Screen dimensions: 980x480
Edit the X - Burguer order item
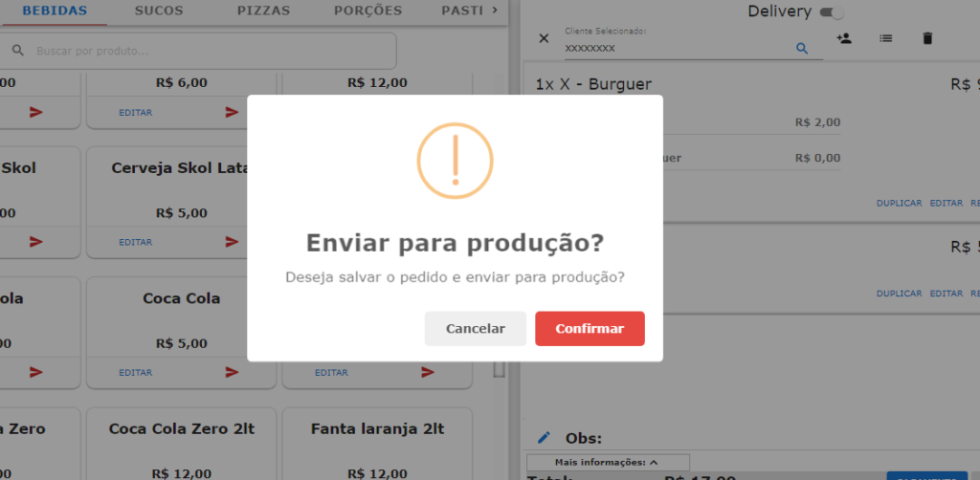point(947,203)
